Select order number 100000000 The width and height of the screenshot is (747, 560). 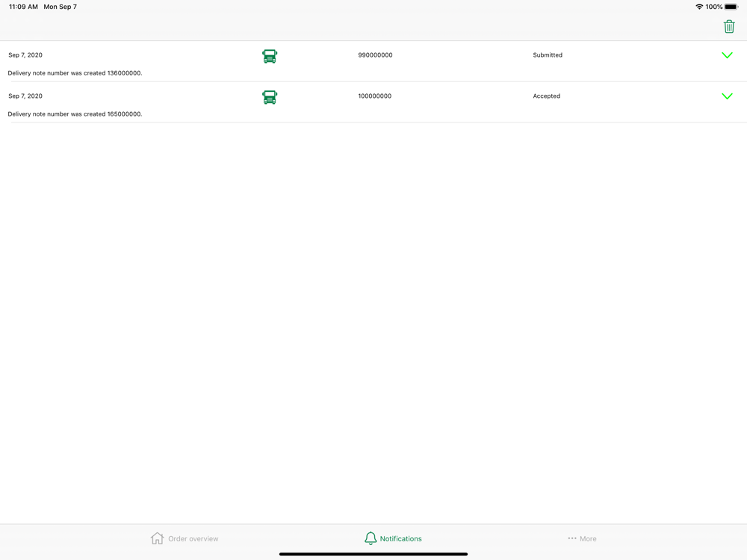click(x=375, y=96)
